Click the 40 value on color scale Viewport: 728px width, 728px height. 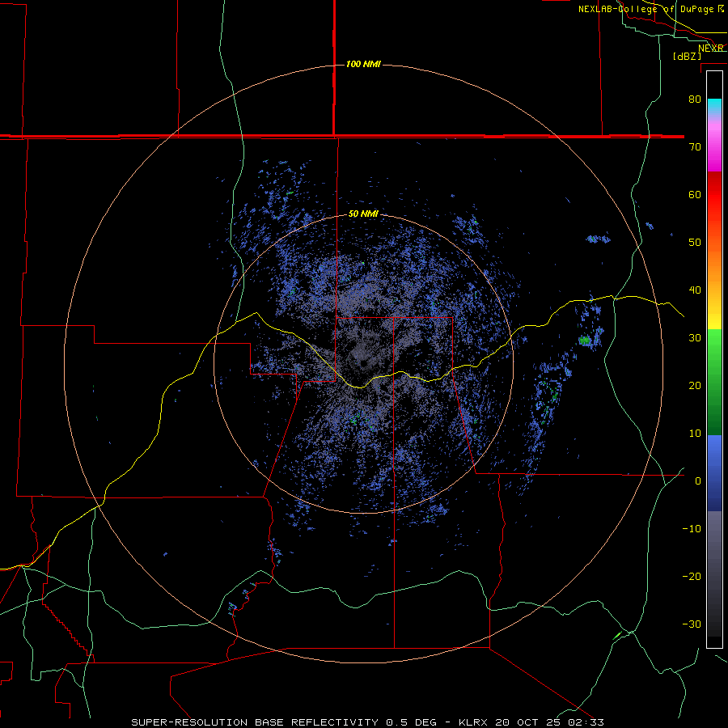pos(695,290)
